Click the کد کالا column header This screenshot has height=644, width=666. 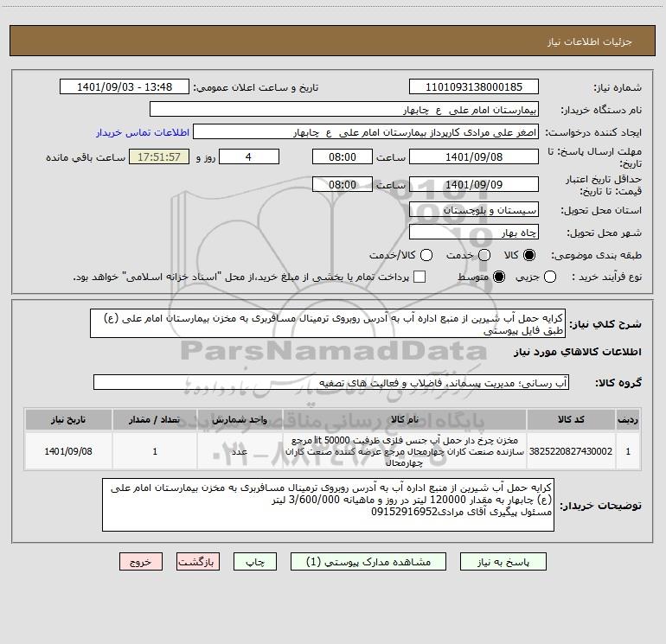(571, 419)
